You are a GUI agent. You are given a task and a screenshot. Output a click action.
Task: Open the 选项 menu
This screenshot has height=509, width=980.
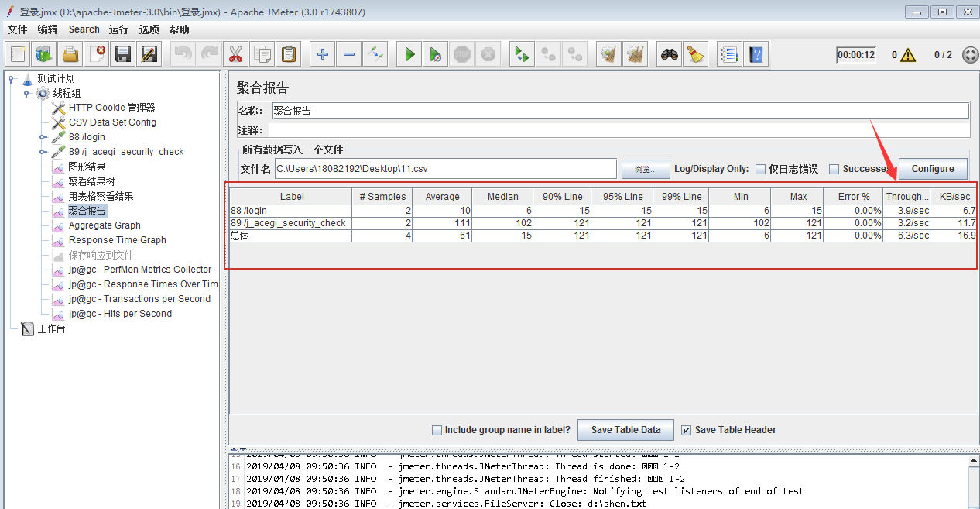(x=149, y=29)
